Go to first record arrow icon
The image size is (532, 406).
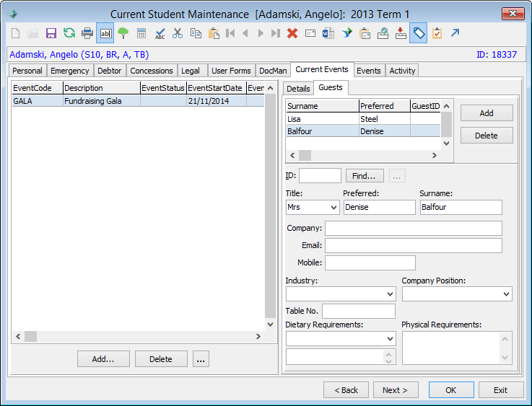230,33
